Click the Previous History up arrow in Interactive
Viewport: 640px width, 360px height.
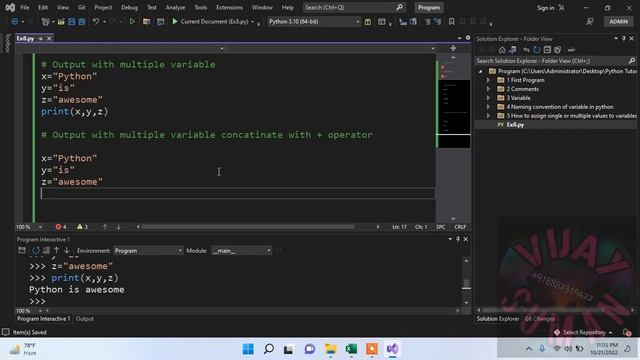56,251
